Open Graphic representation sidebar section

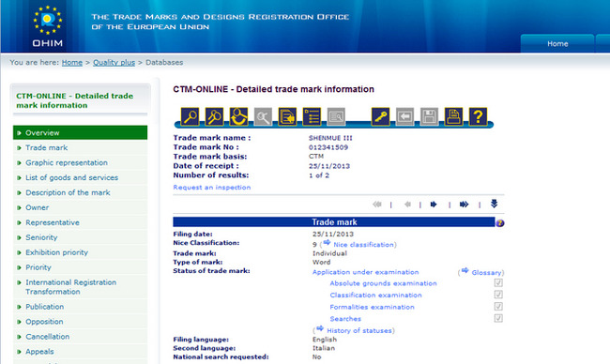point(80,162)
